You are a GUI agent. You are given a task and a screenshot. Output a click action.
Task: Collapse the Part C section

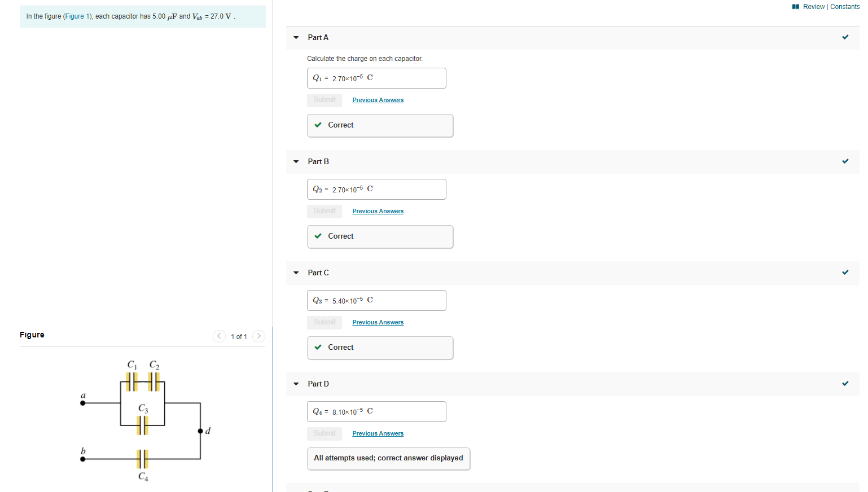point(296,273)
